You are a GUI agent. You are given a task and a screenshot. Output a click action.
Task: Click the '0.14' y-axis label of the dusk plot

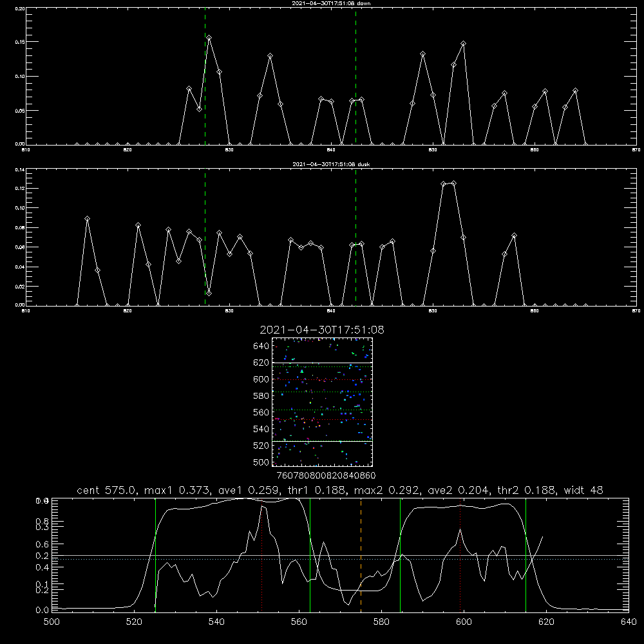point(19,169)
